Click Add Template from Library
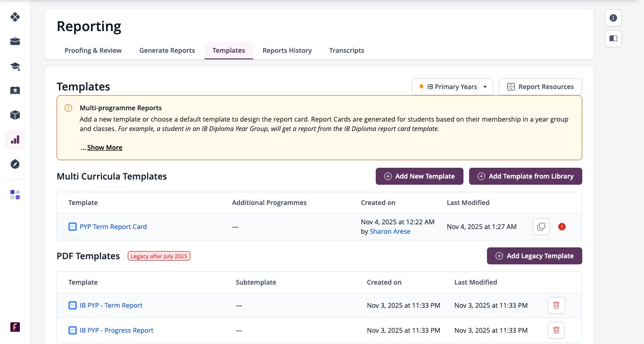Image resolution: width=644 pixels, height=344 pixels. (x=526, y=176)
